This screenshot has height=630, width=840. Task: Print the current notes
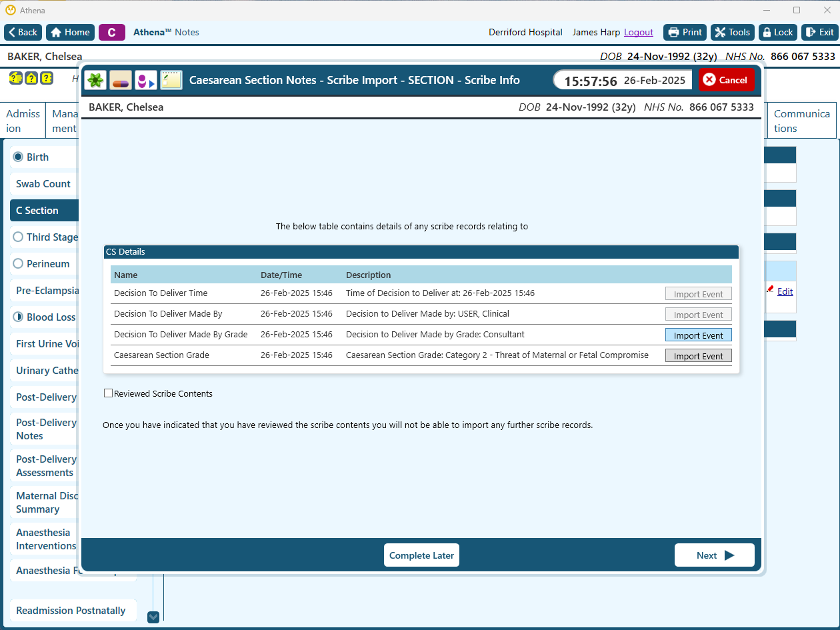pyautogui.click(x=685, y=32)
